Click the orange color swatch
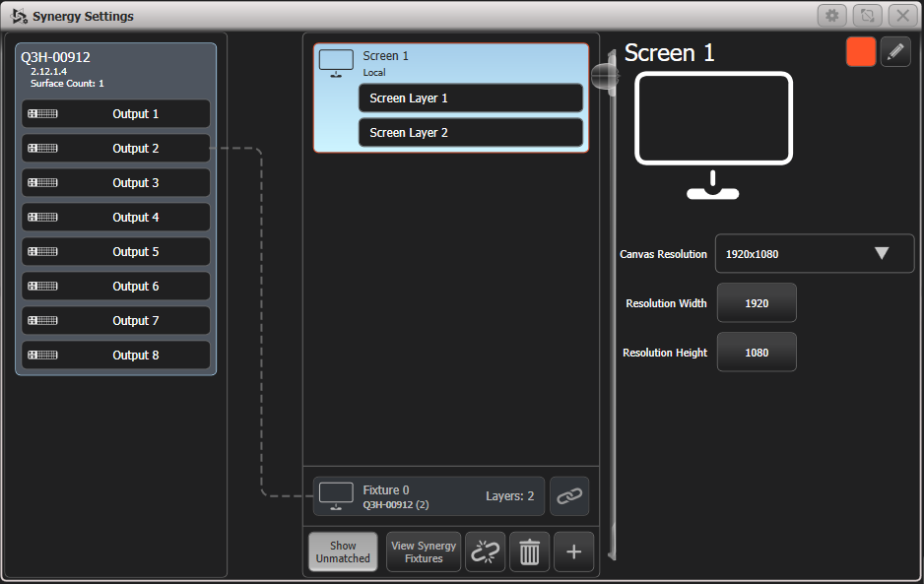Screen dimensions: 924x584 pos(860,51)
